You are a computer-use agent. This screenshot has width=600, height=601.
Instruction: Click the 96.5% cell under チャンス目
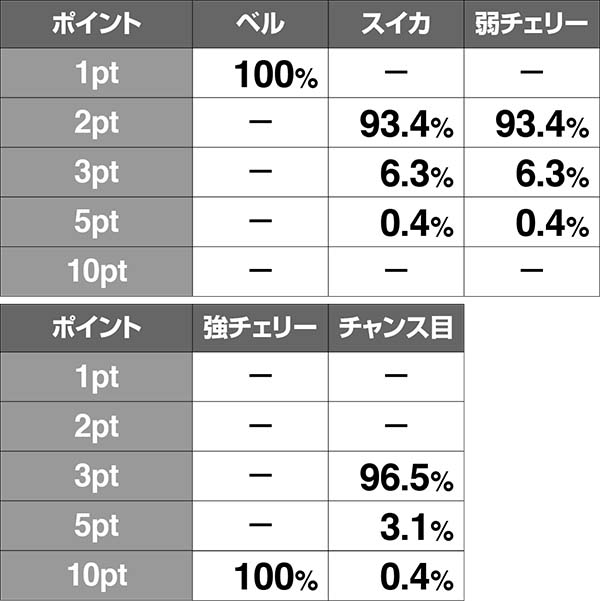point(408,478)
